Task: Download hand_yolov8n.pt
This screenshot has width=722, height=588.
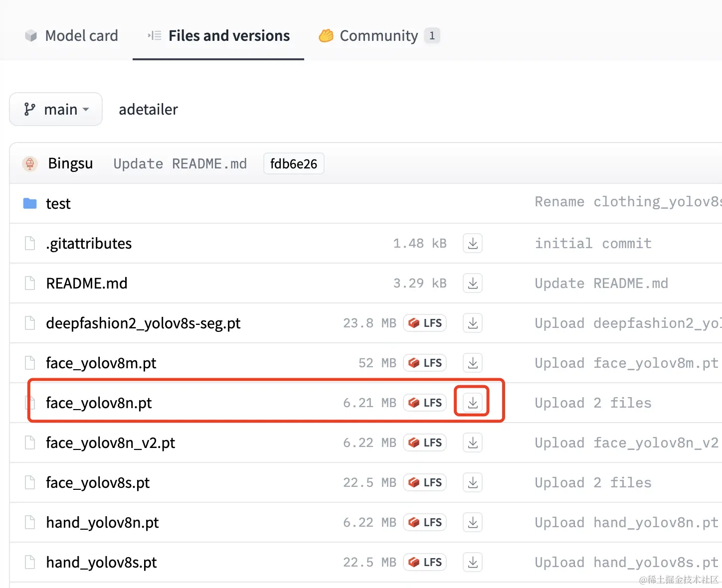Action: pyautogui.click(x=473, y=522)
